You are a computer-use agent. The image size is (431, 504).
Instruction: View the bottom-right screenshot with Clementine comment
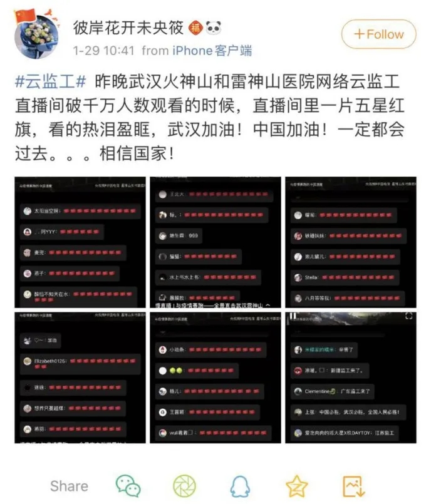pos(351,378)
